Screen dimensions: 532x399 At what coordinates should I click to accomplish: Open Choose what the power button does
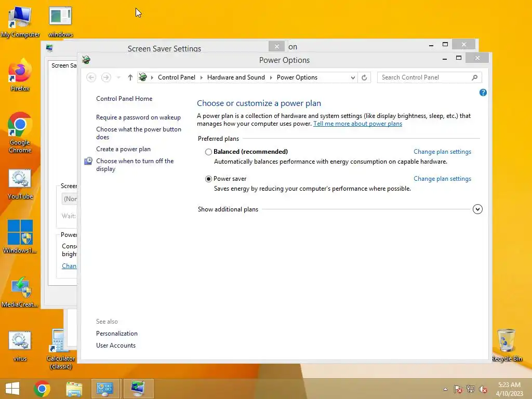click(x=138, y=133)
